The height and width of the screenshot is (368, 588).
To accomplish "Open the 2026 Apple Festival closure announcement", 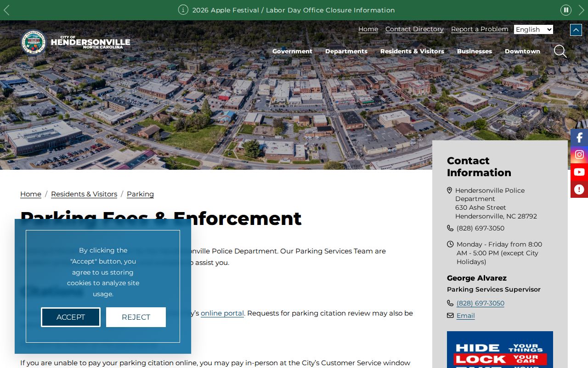I will pos(294,10).
